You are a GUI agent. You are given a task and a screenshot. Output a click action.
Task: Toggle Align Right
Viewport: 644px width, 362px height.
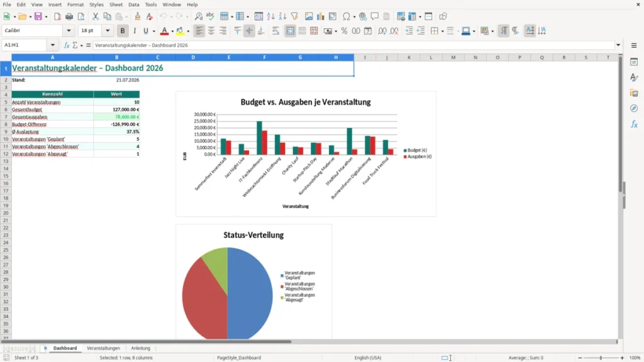tap(223, 31)
